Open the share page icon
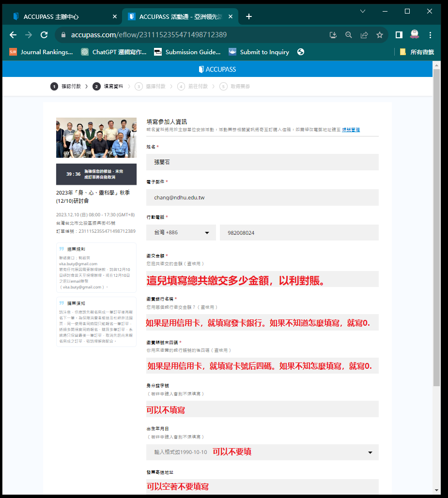Viewport: 448px width, 498px height. coord(364,35)
